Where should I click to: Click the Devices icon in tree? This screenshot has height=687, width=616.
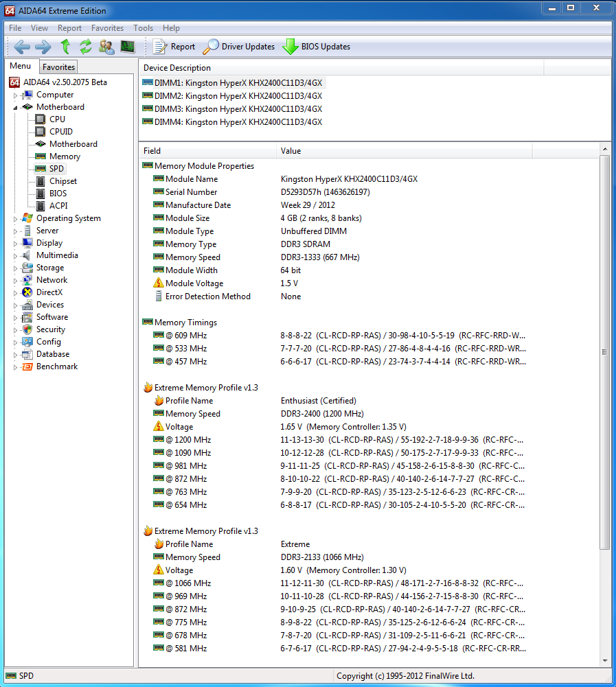click(27, 305)
